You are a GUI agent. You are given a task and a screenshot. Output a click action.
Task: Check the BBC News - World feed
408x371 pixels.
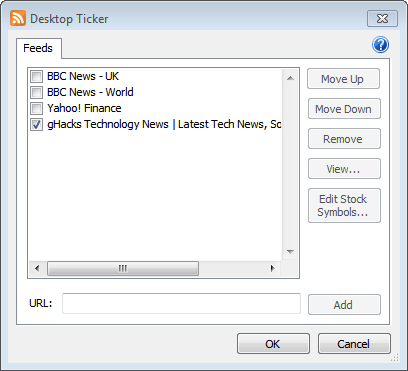36,92
